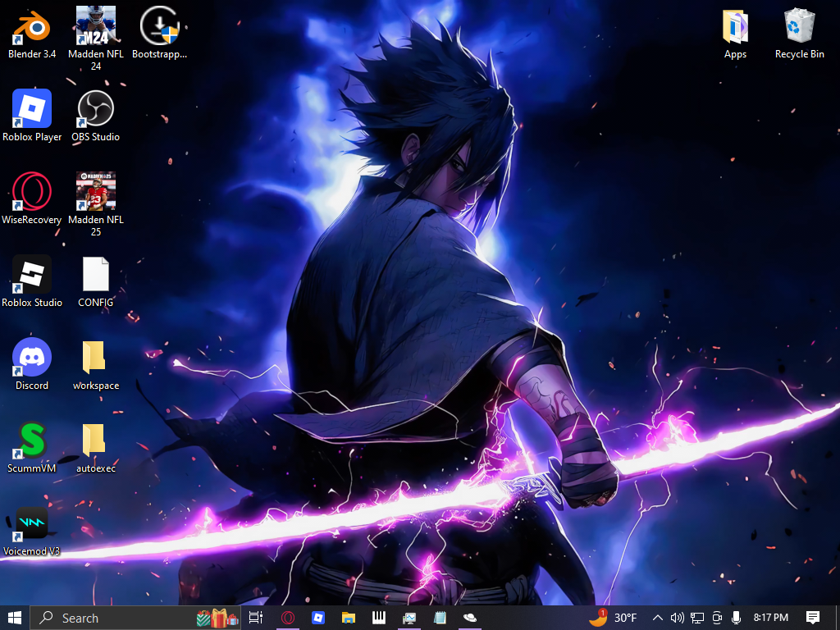
Task: Select the Recycle Bin icon
Action: coord(799,33)
